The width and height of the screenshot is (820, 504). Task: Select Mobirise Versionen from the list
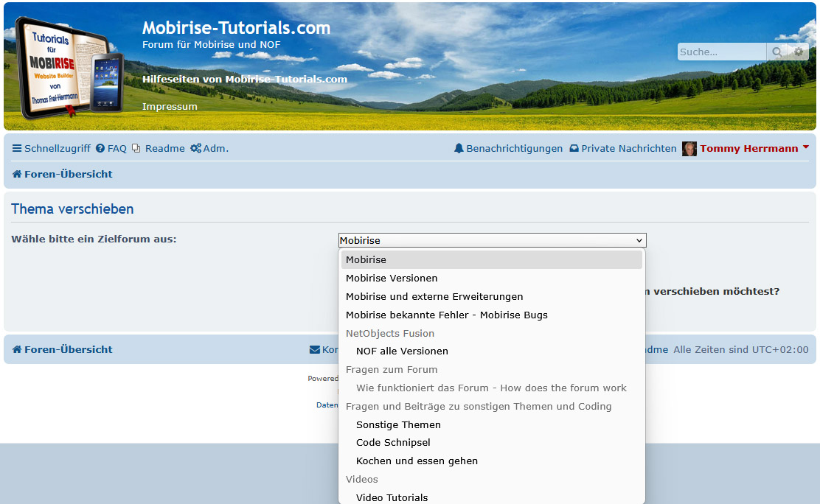(392, 279)
